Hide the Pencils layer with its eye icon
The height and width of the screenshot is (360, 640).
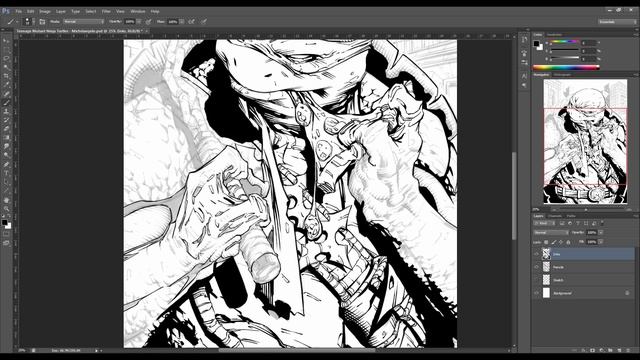(536, 267)
